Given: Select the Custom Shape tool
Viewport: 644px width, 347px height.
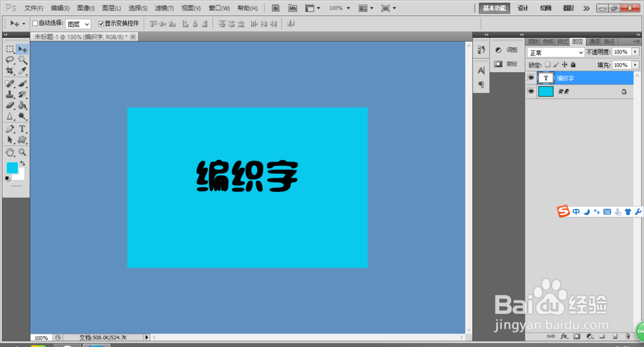Looking at the screenshot, I should coord(22,140).
